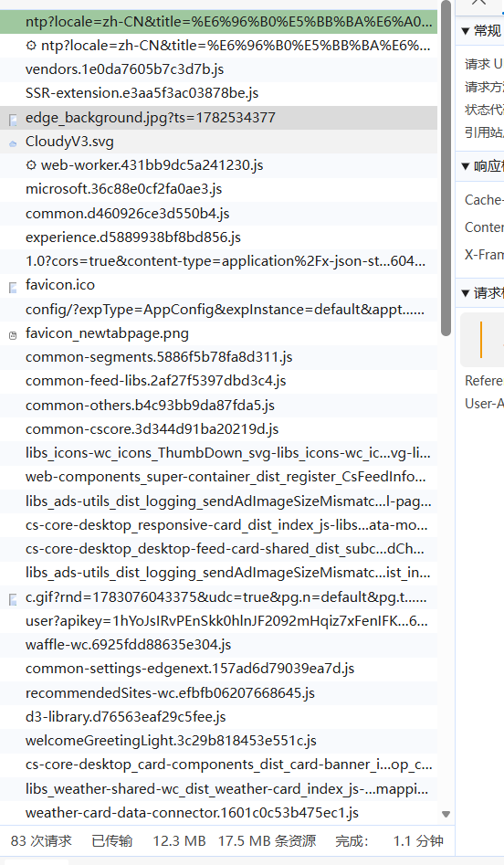Select libs_icons-wc_icons_ThumbDown_svg request row
Screen dimensions: 504x865
click(x=218, y=453)
